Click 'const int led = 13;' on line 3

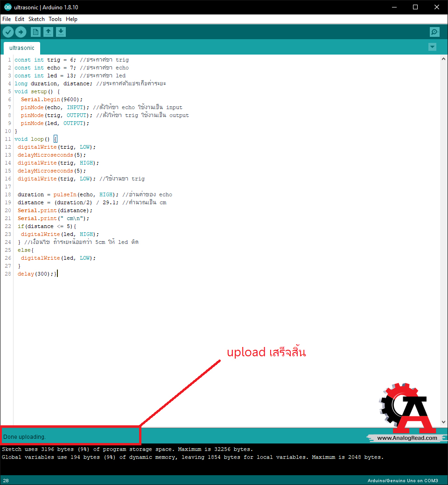tap(45, 76)
